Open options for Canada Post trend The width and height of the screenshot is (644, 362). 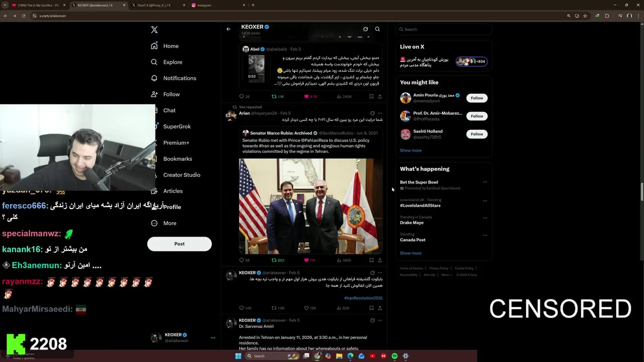click(485, 235)
